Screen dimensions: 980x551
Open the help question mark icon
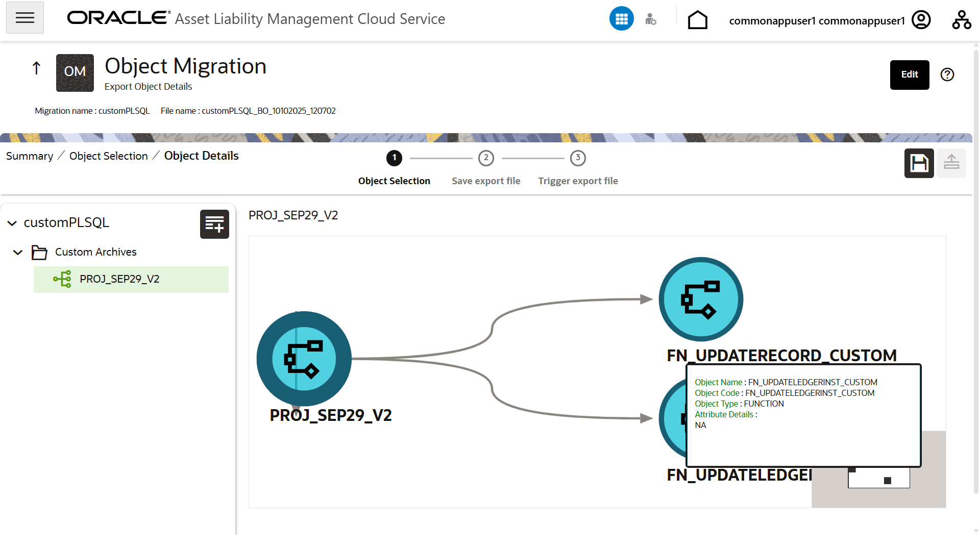click(x=947, y=75)
